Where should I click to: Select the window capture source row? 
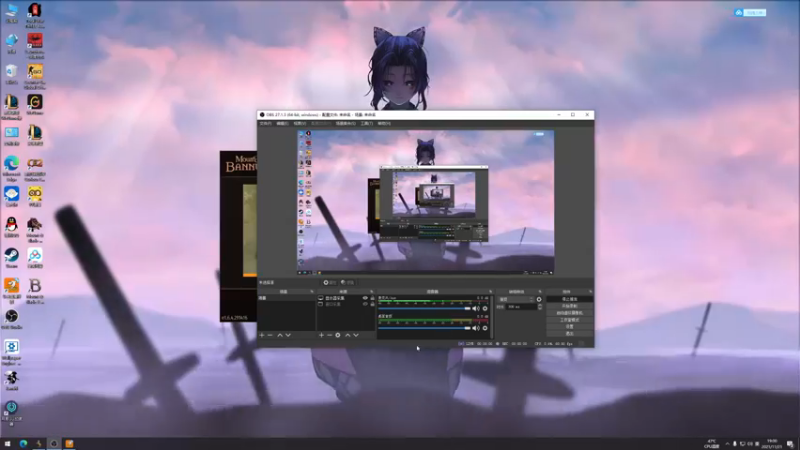tap(346, 304)
